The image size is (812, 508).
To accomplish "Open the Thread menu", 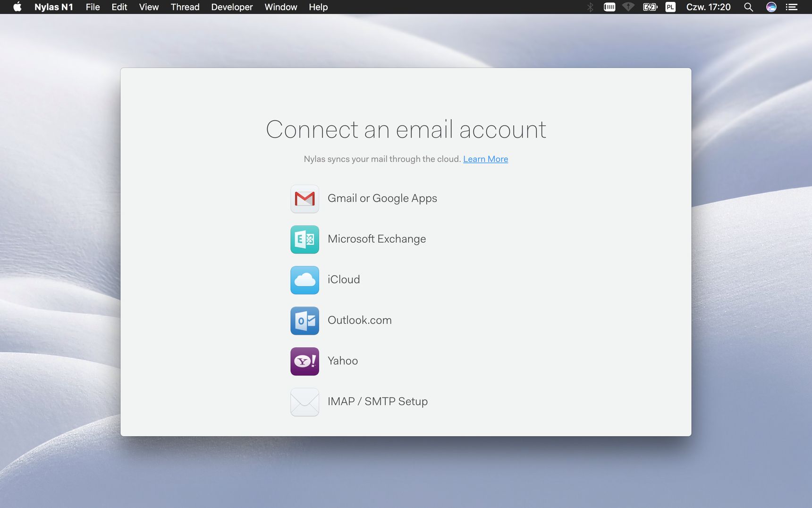I will (x=185, y=7).
